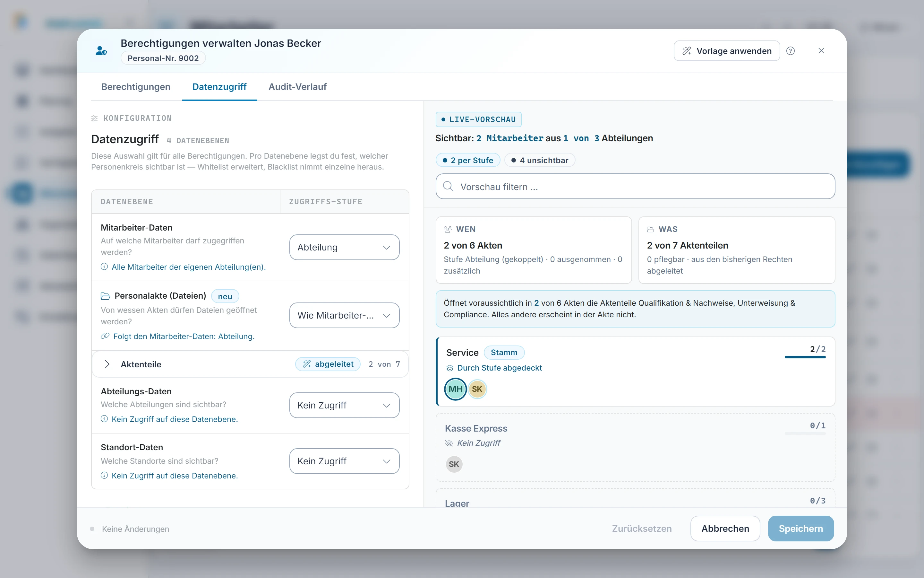
Task: Click the Service 2/2 progress bar
Action: 805,357
